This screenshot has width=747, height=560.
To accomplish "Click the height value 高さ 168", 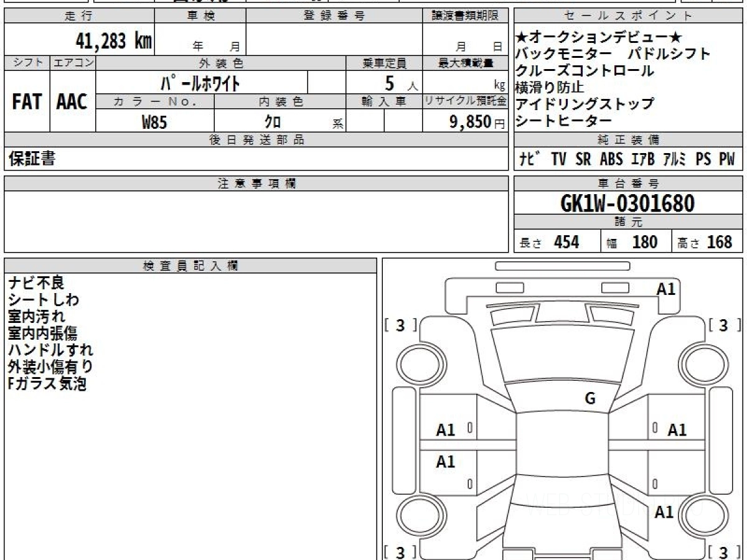I will click(x=705, y=242).
